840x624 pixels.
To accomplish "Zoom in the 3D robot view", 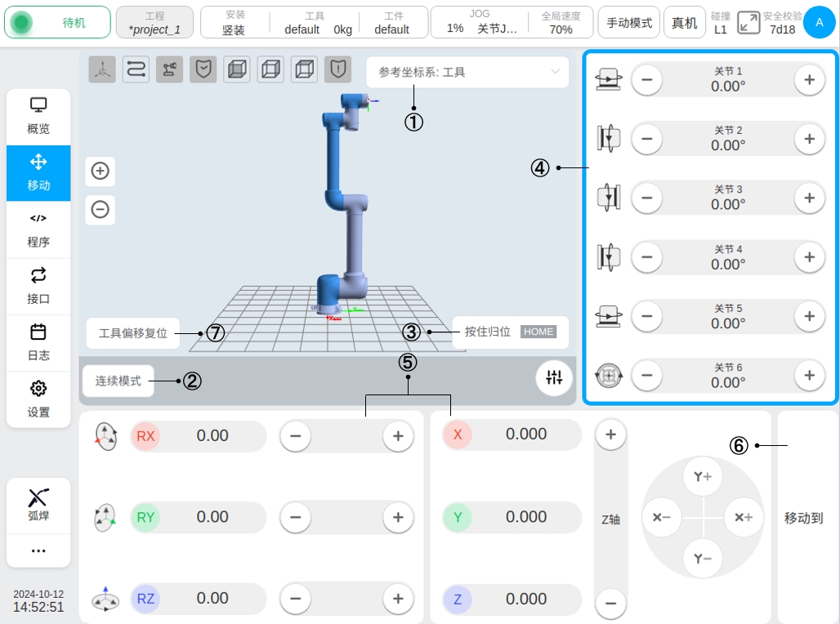I will 100,171.
